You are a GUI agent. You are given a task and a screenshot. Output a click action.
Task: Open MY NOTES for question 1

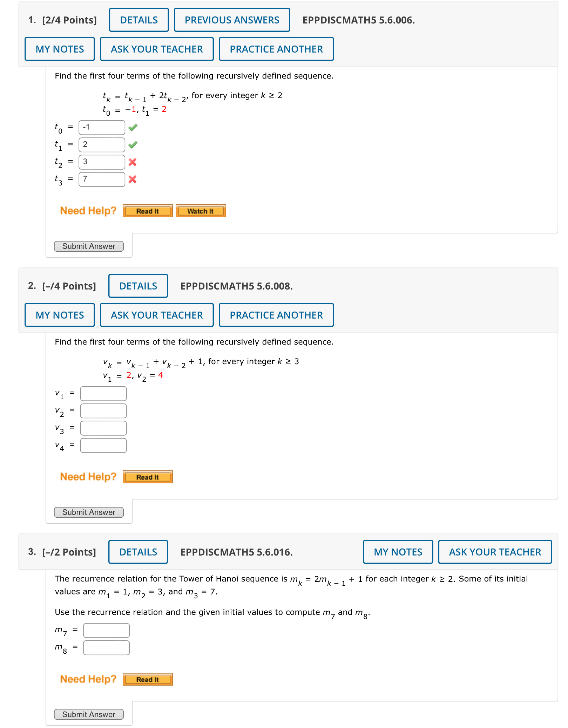click(59, 49)
